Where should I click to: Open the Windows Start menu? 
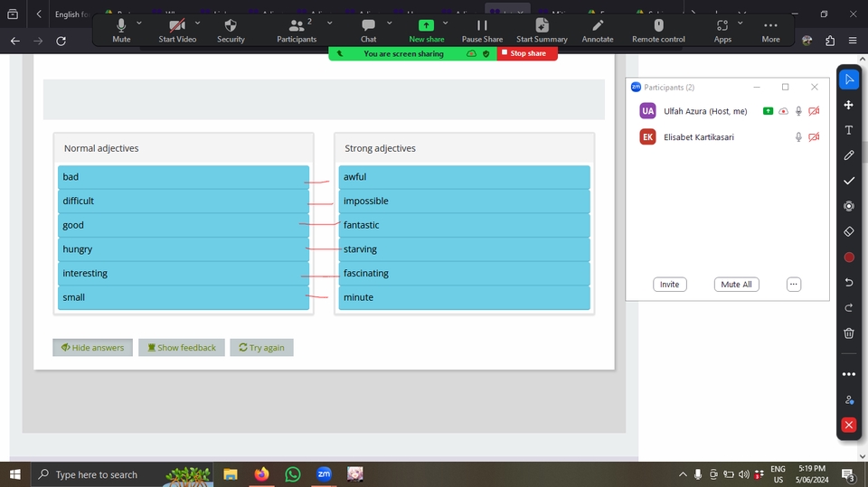(x=15, y=474)
